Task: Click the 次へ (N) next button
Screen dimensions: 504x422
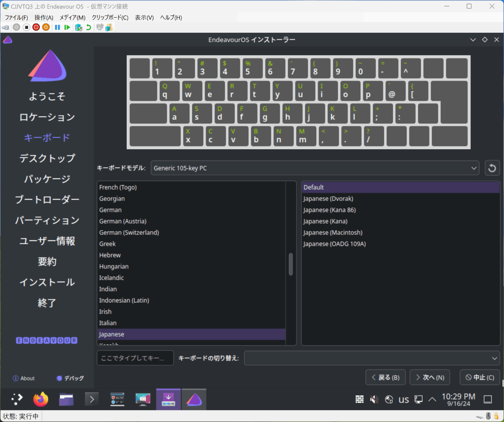Action: point(430,377)
